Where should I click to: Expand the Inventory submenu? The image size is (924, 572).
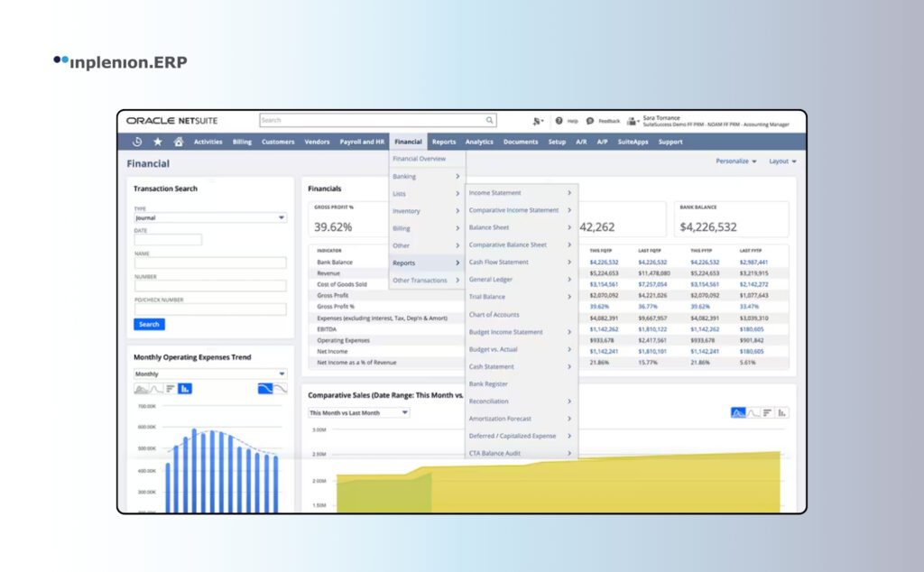(x=427, y=211)
